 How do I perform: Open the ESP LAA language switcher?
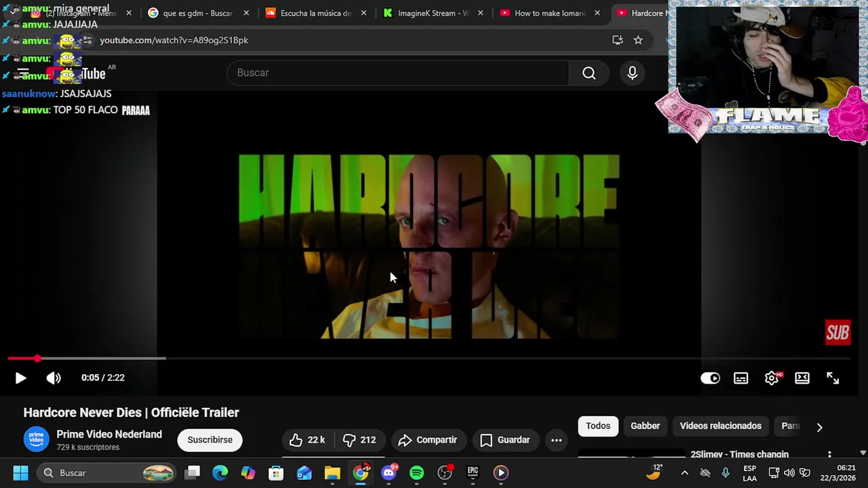749,473
